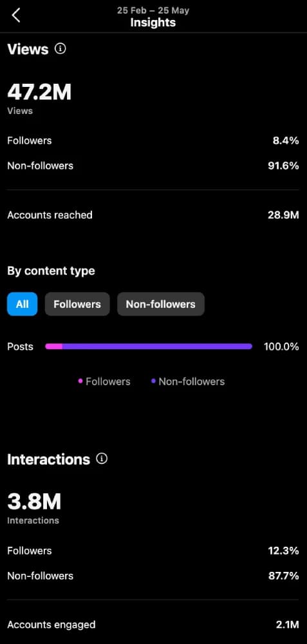
Task: Select the Interactions Followers 12.3% row
Action: (x=153, y=551)
